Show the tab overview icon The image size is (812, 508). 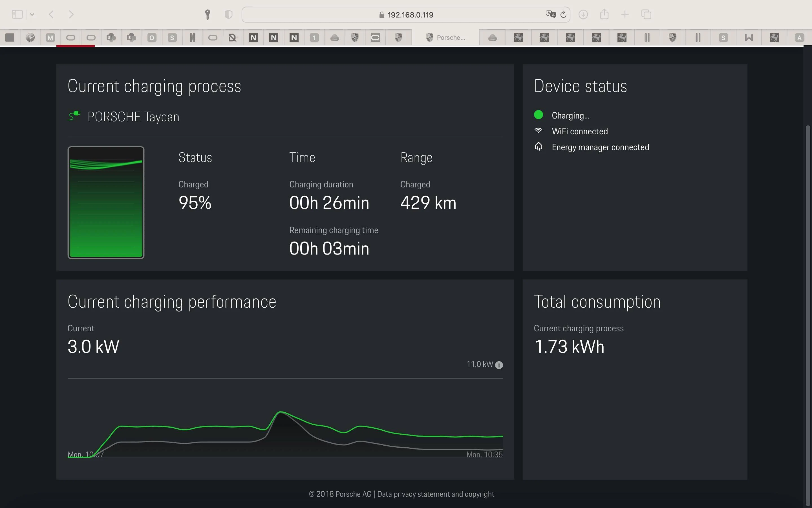(x=646, y=14)
